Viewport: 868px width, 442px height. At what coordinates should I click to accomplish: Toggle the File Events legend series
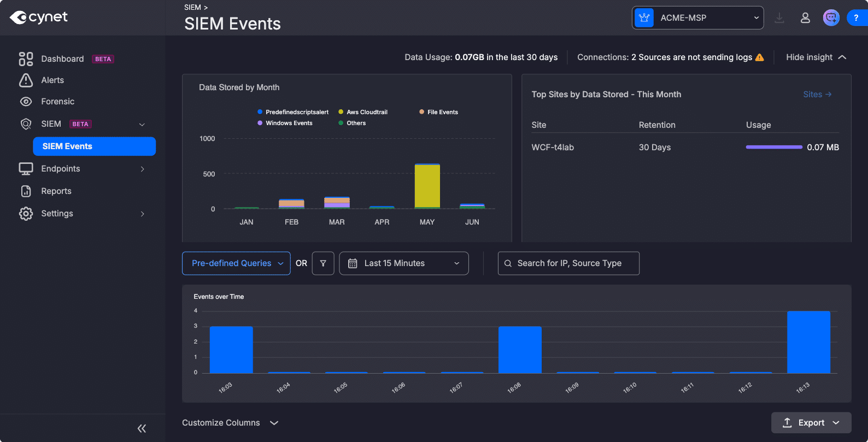pos(438,112)
